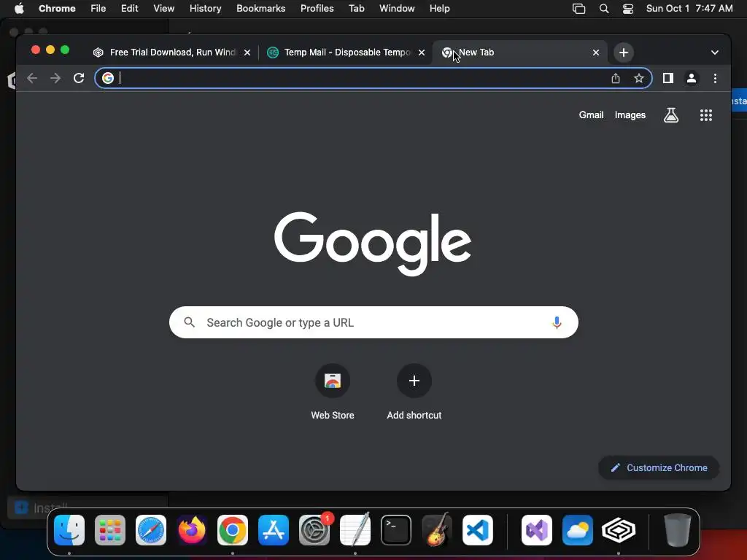Open the Web Store shortcut
This screenshot has width=747, height=560.
[x=333, y=392]
